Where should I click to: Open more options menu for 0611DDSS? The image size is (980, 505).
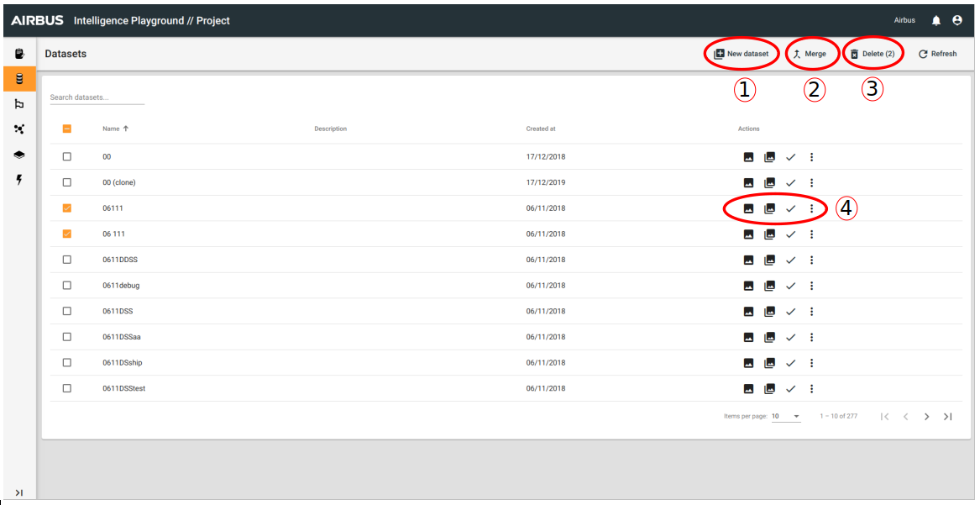(811, 260)
